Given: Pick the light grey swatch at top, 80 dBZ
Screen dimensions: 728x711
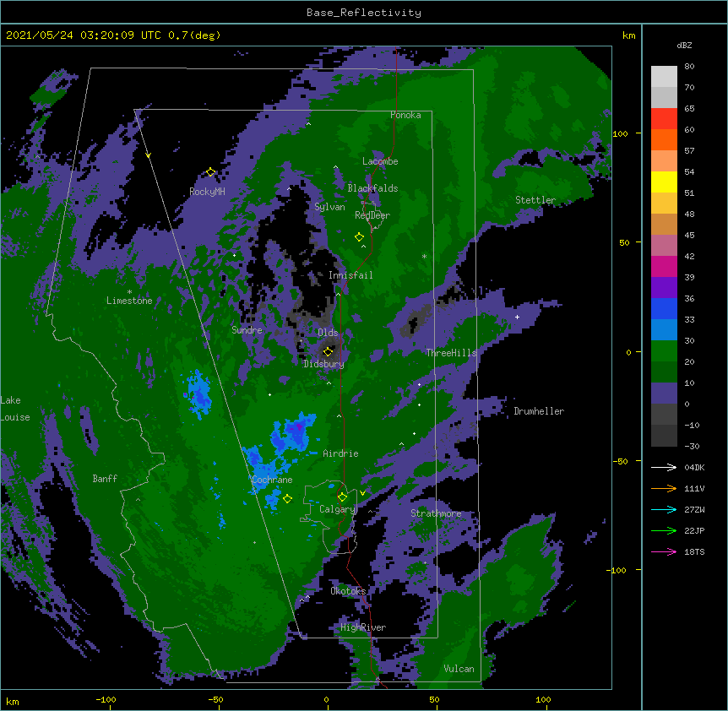Looking at the screenshot, I should pos(664,77).
